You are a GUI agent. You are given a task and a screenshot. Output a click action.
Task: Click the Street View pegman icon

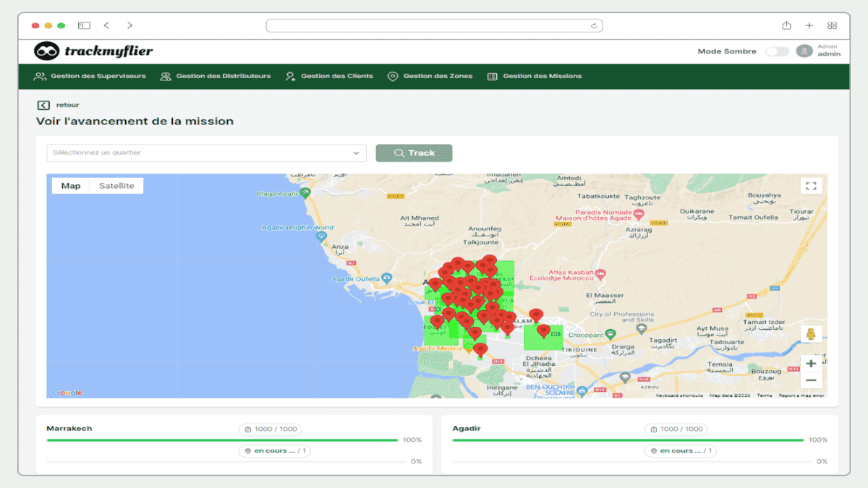click(811, 335)
